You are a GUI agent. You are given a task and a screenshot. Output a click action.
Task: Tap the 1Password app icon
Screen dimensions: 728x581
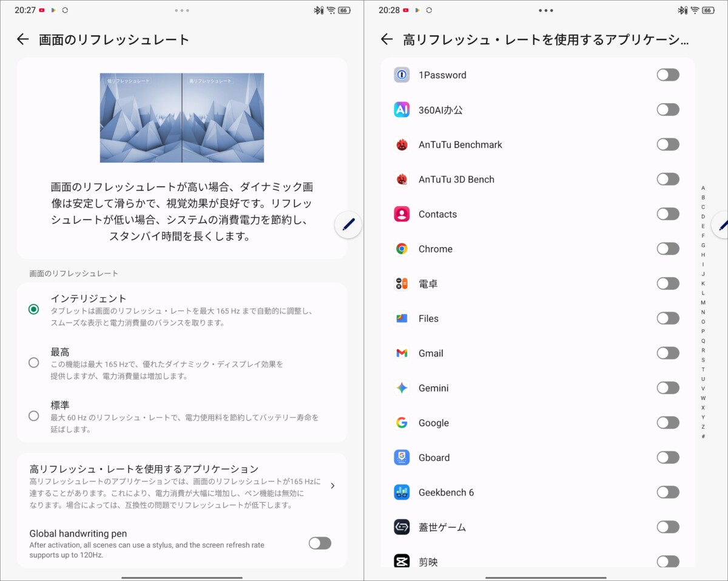pyautogui.click(x=402, y=75)
